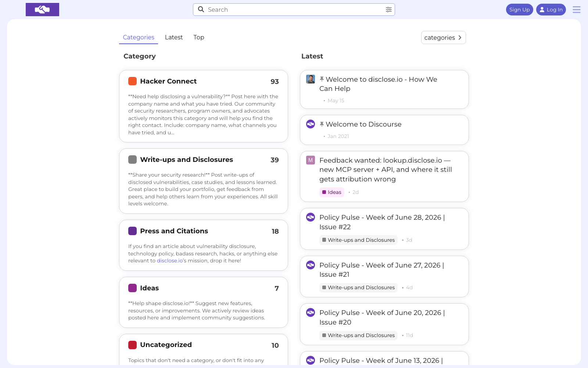Open the Ideas category heading
This screenshot has width=588, height=368.
(x=149, y=288)
